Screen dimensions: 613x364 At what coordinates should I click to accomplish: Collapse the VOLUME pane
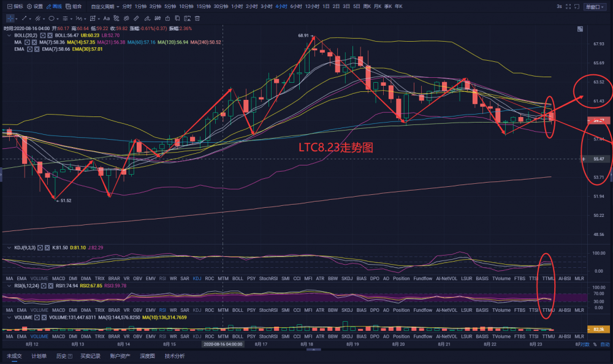[x=9, y=317]
